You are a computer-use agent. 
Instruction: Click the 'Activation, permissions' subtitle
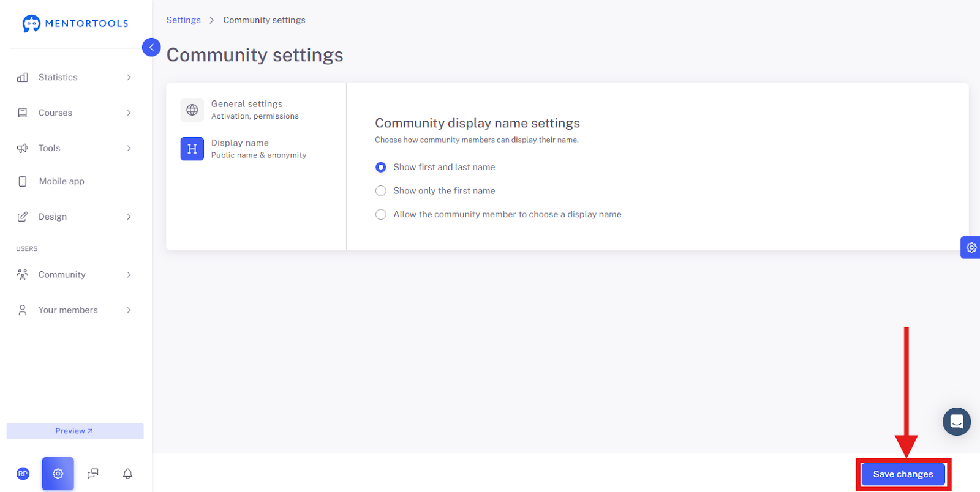255,116
